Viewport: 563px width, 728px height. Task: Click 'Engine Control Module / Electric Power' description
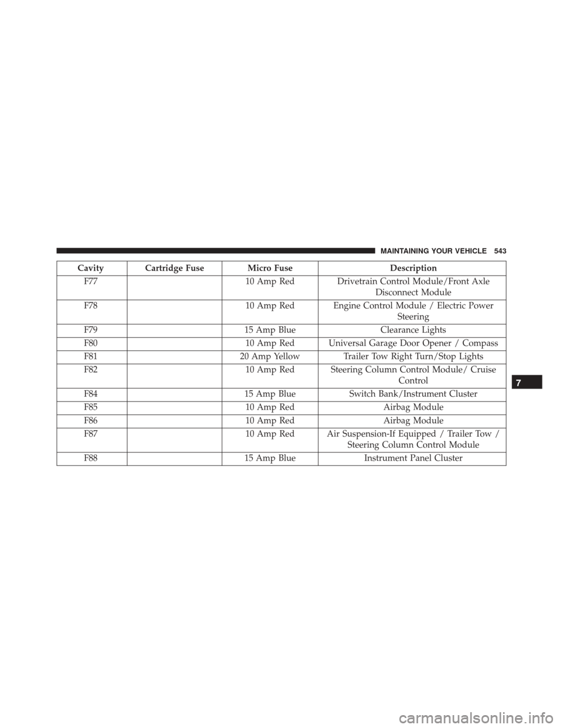(x=413, y=305)
